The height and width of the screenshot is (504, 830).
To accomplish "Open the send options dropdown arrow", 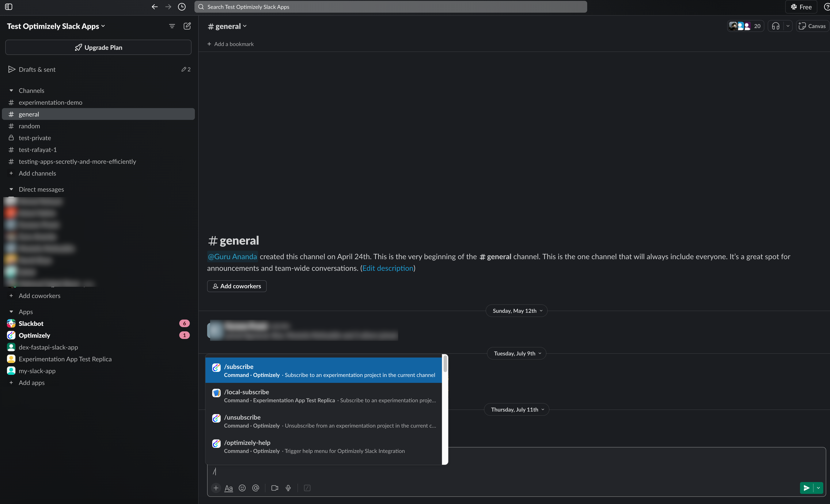I will pyautogui.click(x=819, y=488).
